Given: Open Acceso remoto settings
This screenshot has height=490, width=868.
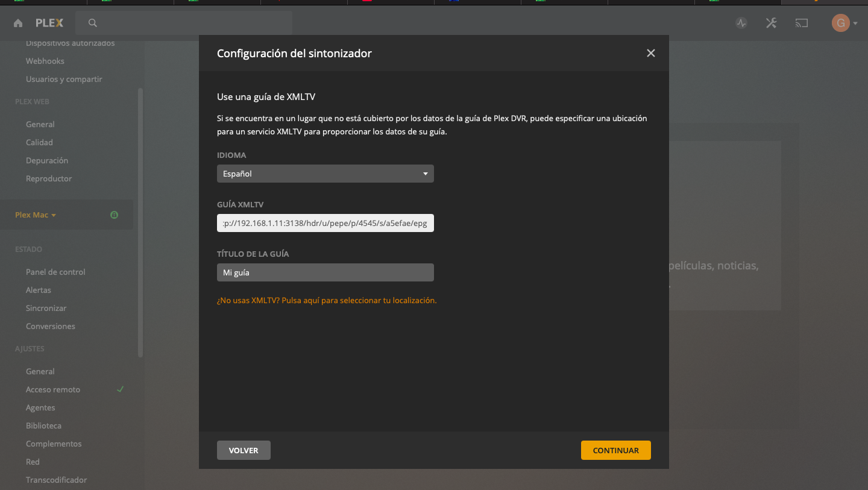Looking at the screenshot, I should (x=53, y=390).
